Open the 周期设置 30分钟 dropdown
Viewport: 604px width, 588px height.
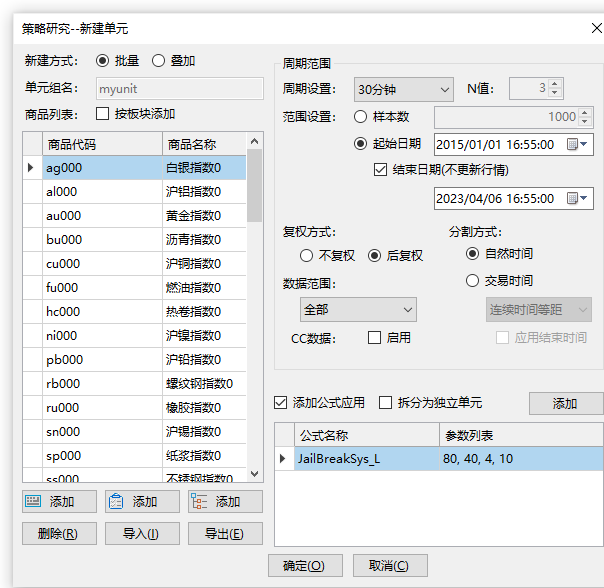point(403,89)
